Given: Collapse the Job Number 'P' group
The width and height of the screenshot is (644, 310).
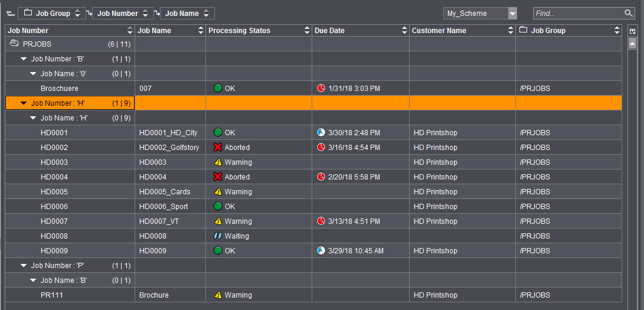Looking at the screenshot, I should point(24,266).
